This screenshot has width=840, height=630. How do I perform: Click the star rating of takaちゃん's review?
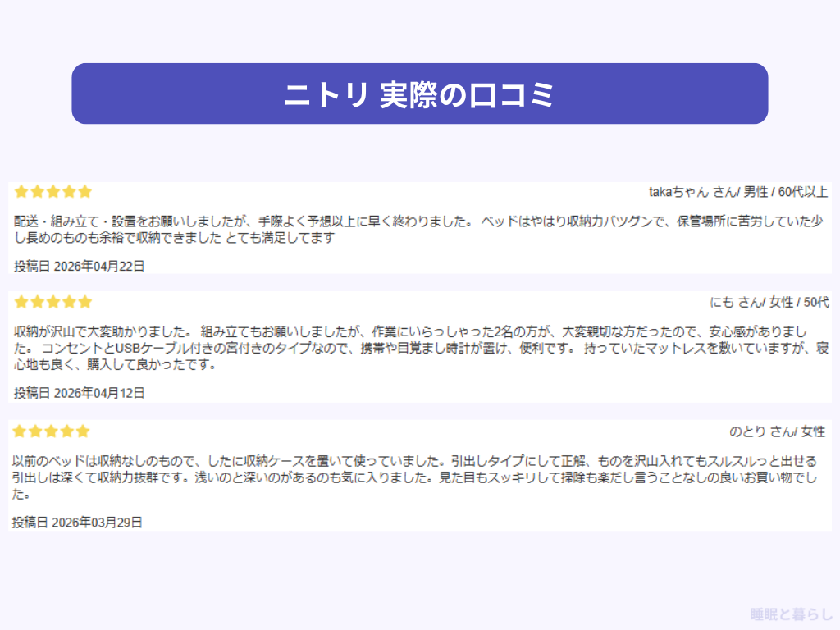53,192
